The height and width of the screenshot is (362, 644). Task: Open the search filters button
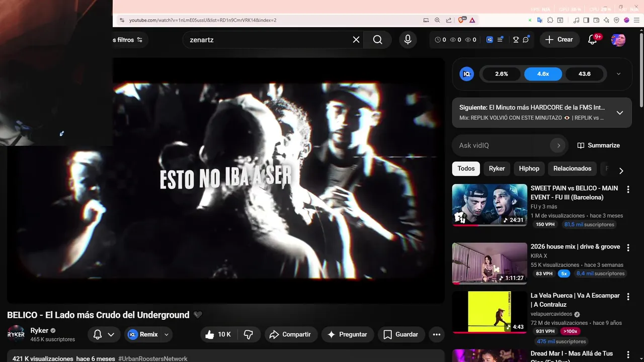point(130,40)
